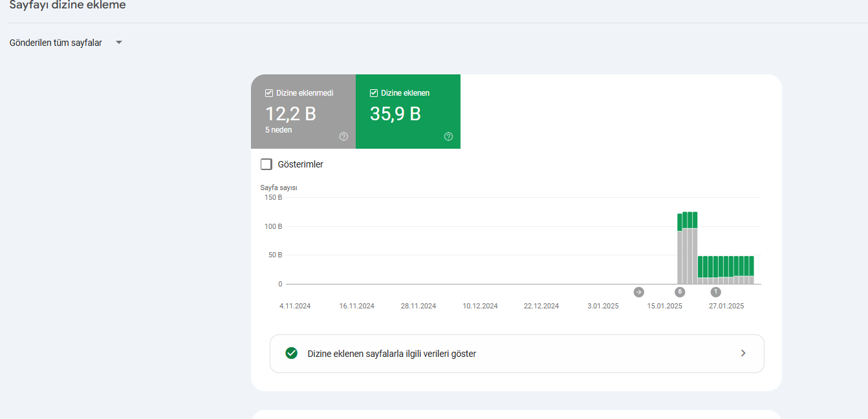This screenshot has height=419, width=868.
Task: Open the annotation marker labeled 6
Action: (680, 292)
